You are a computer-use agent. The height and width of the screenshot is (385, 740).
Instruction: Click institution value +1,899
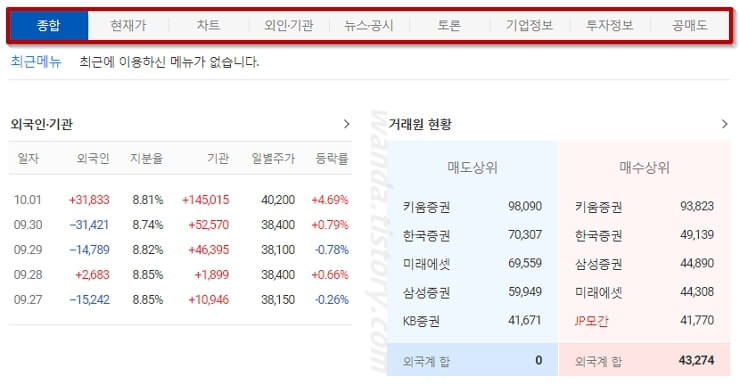211,275
